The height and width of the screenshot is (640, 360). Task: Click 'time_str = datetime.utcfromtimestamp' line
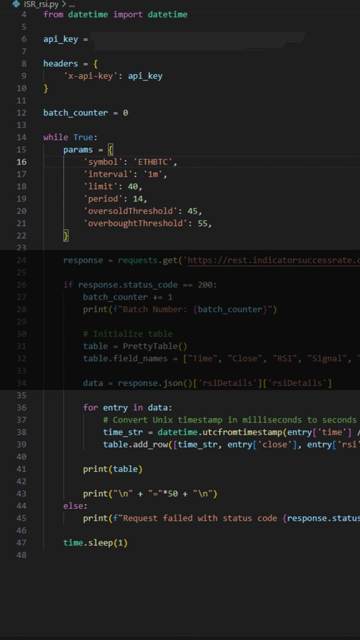231,432
